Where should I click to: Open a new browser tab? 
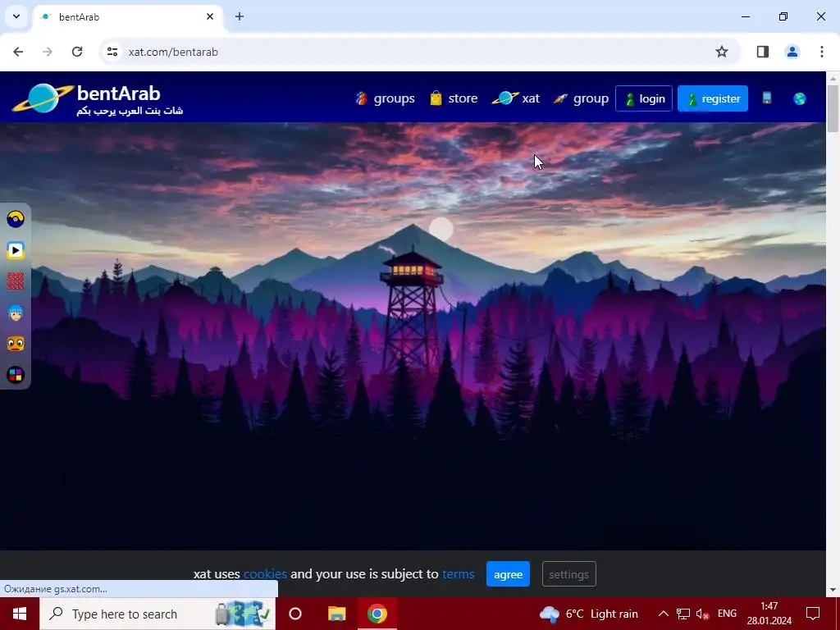[240, 16]
